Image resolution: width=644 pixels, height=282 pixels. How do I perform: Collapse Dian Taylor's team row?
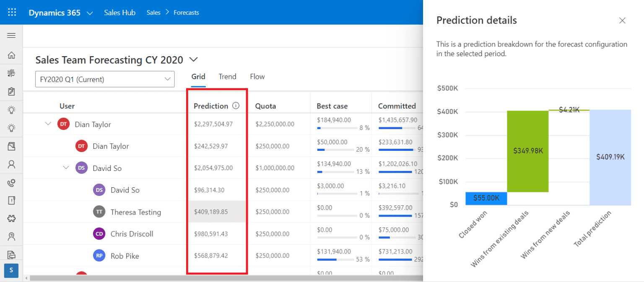click(47, 124)
